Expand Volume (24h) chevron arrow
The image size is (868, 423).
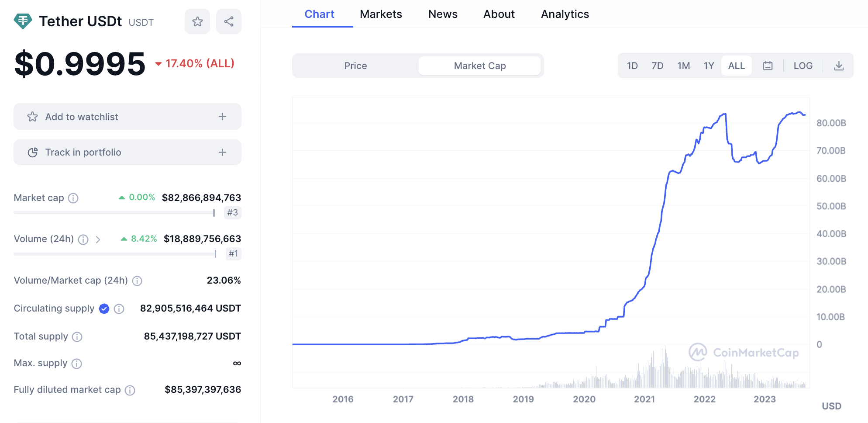click(98, 239)
